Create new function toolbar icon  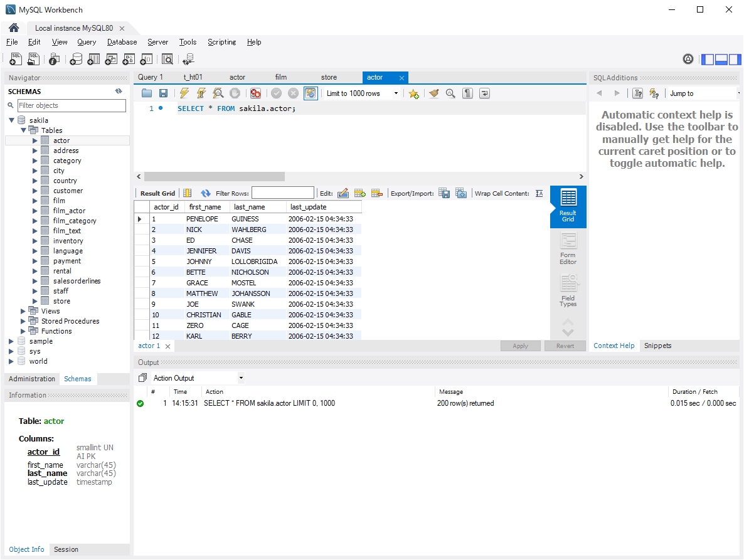[x=146, y=59]
